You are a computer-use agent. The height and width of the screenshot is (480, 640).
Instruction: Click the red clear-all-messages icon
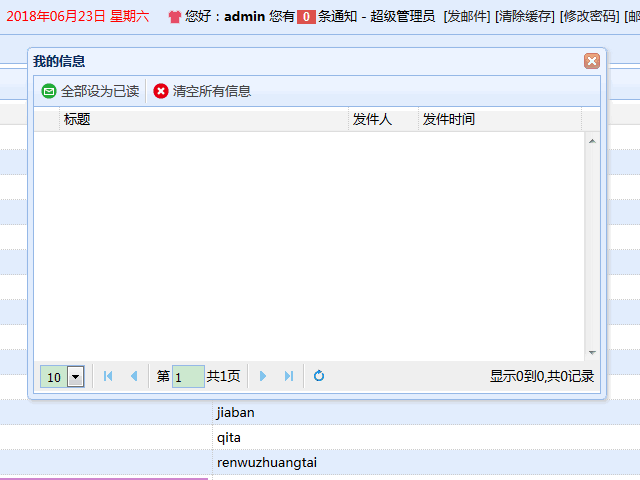point(161,91)
